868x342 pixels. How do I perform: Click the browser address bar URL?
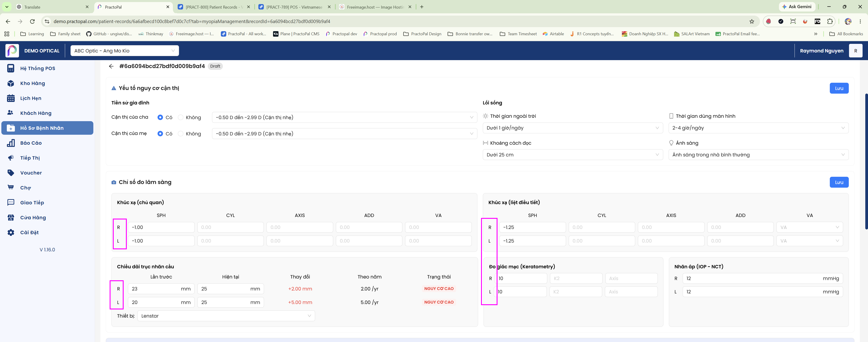192,21
